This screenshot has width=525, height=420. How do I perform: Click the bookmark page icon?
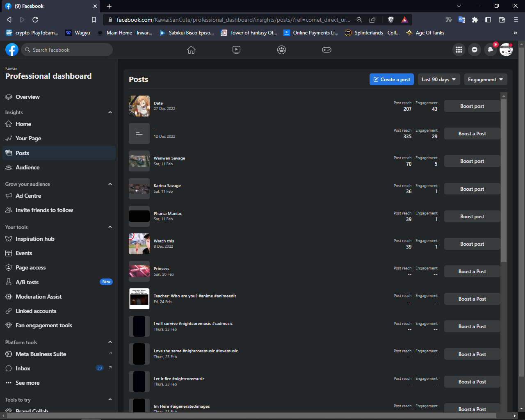click(94, 20)
